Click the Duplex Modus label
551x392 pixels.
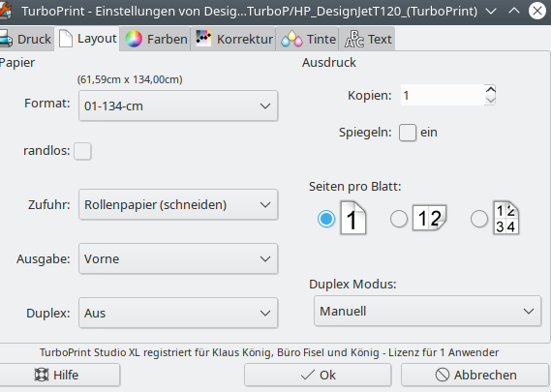tap(352, 284)
